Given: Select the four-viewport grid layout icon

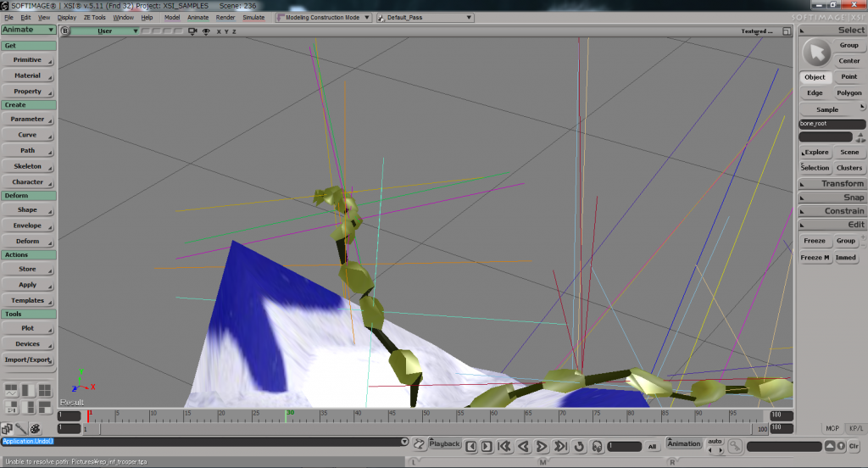Looking at the screenshot, I should click(x=45, y=391).
